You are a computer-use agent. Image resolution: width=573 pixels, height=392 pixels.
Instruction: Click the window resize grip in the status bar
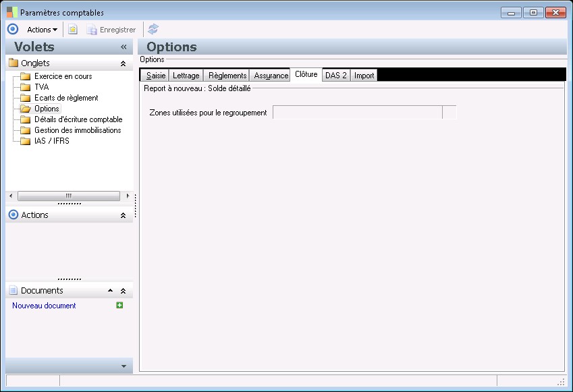click(561, 382)
